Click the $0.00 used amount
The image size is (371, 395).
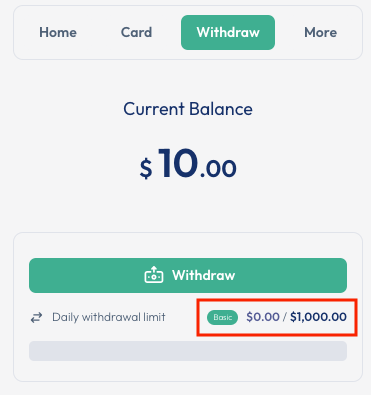(x=263, y=317)
